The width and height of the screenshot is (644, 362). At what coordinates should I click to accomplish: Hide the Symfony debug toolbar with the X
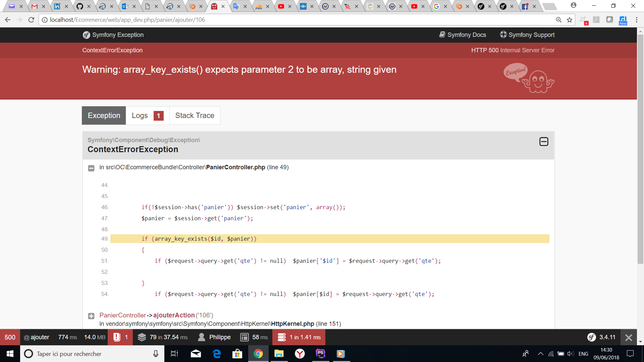pyautogui.click(x=628, y=337)
